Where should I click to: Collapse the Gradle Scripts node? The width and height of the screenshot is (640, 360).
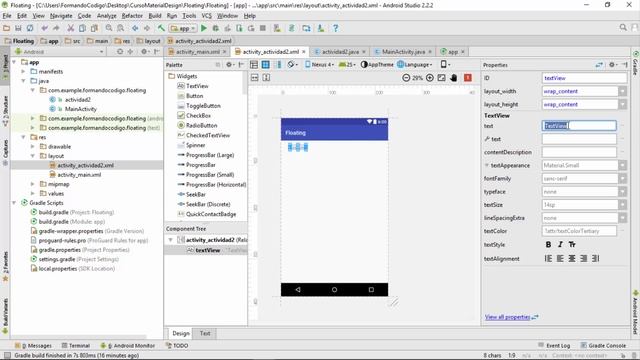(x=14, y=203)
